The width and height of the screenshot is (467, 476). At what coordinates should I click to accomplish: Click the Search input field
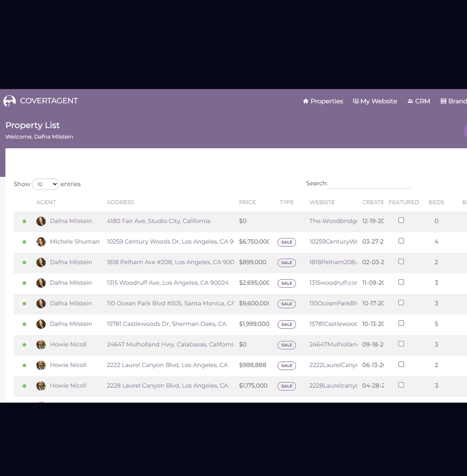pos(370,184)
